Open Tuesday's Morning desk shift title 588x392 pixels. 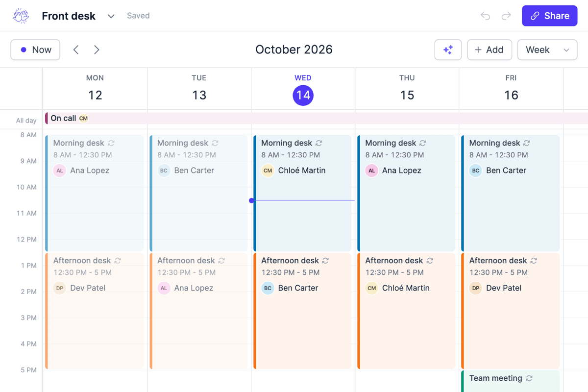(183, 143)
